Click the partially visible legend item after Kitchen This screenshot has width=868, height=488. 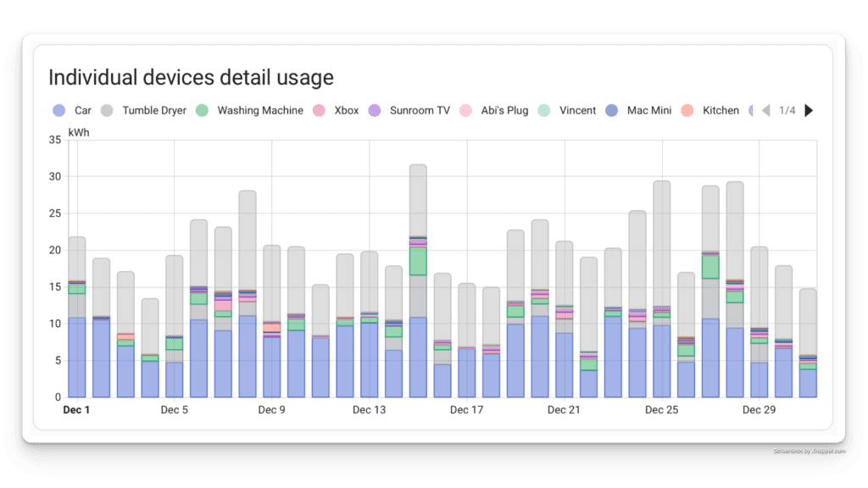753,110
